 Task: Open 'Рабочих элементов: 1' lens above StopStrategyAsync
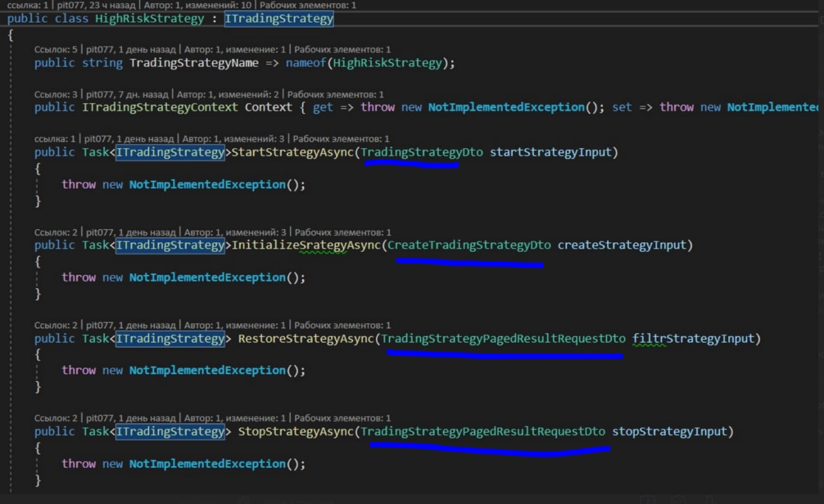point(342,418)
